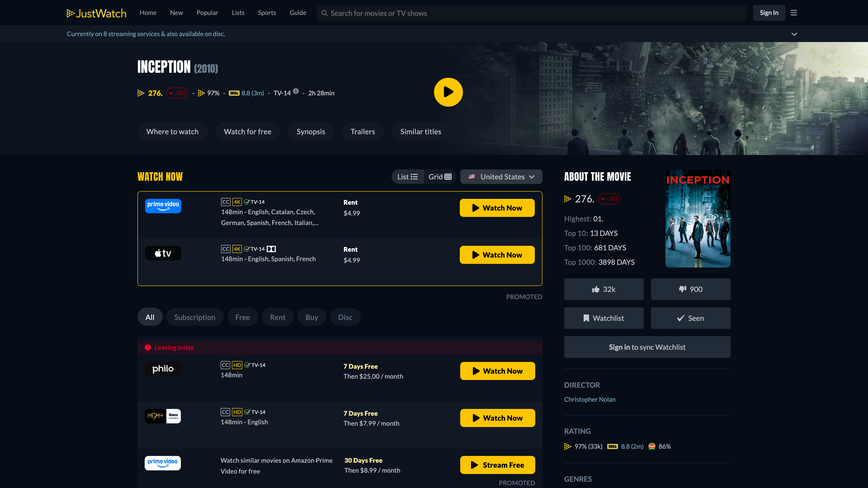Dislike the movie with thumbs down 900

coord(690,289)
